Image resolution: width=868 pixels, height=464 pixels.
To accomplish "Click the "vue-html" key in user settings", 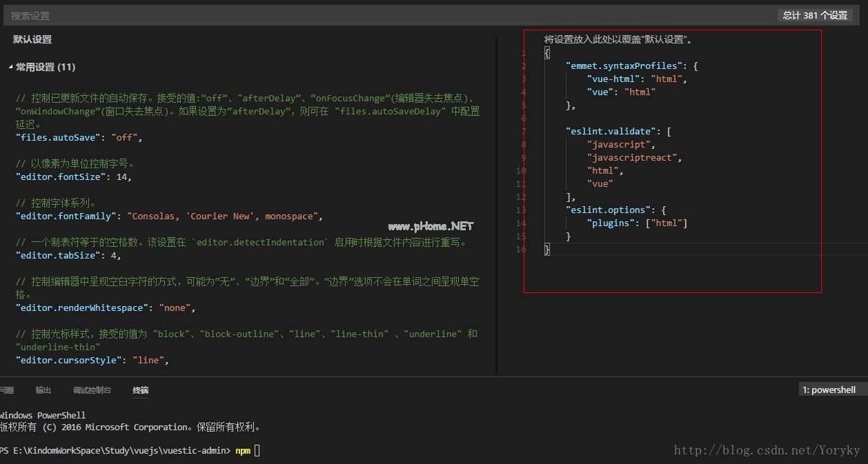I will (613, 79).
